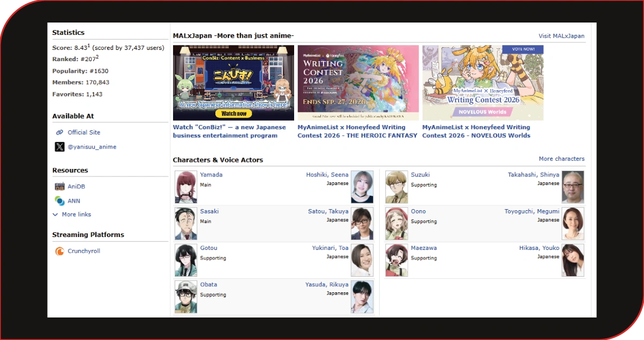Click the Crunchyroll logo icon

(x=59, y=251)
